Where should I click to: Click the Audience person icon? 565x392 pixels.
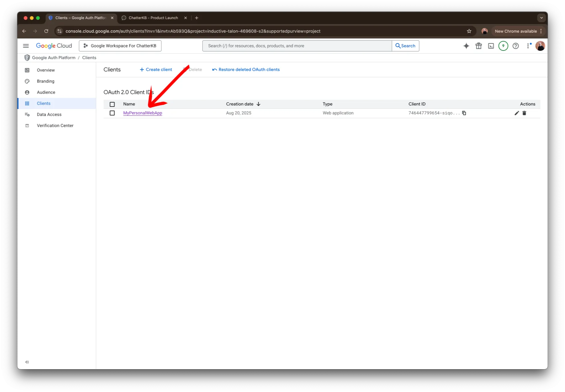(27, 92)
